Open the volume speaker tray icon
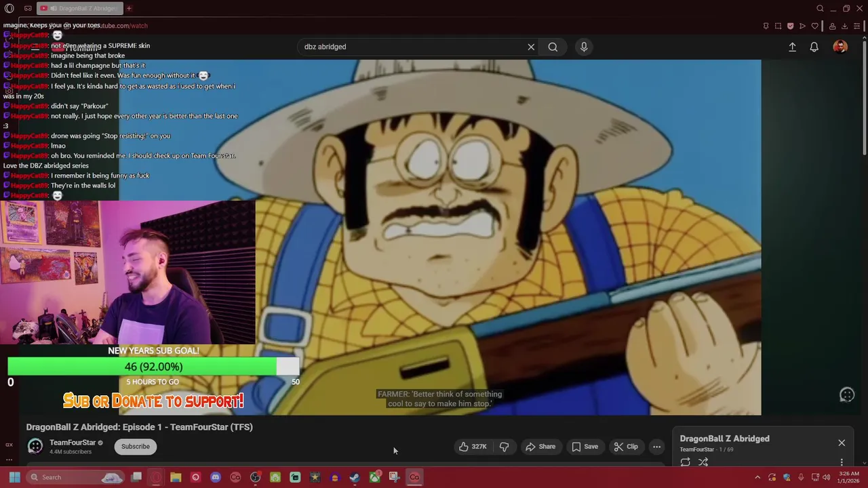The width and height of the screenshot is (868, 488). pos(826,477)
